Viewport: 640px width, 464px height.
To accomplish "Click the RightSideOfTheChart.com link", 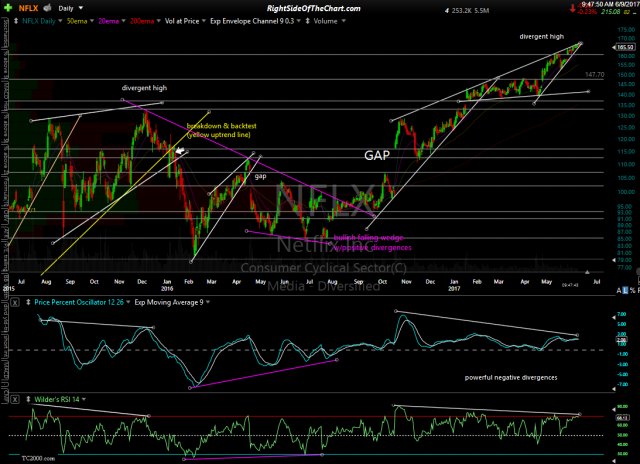I will (313, 8).
